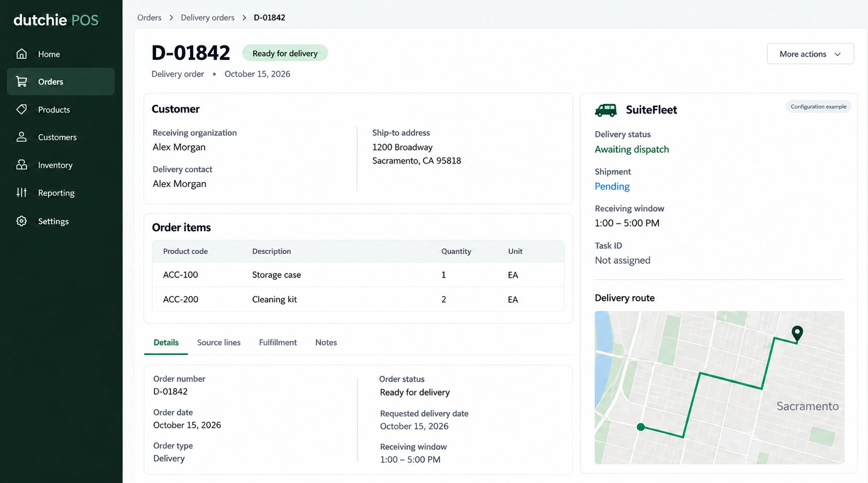The image size is (868, 483).
Task: Click the Products tag icon
Action: coord(22,109)
